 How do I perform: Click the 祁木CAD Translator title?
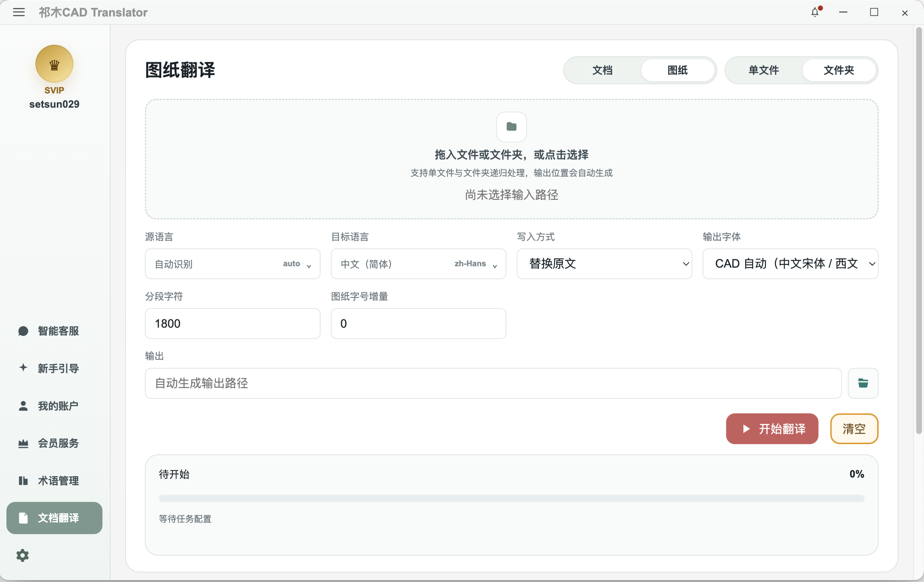point(93,12)
